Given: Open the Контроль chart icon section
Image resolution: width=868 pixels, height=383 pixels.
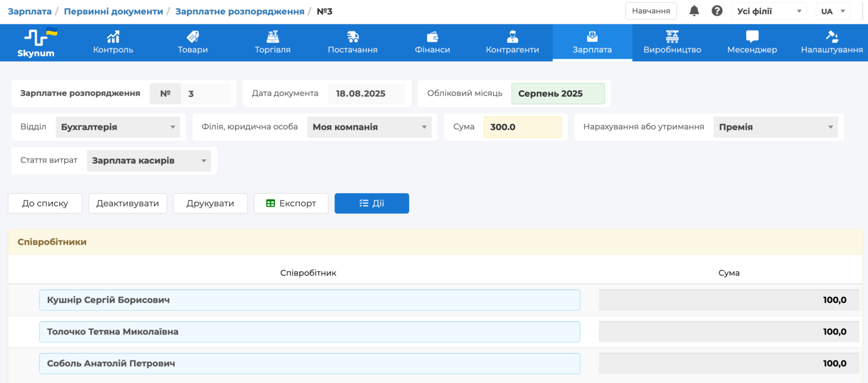Looking at the screenshot, I should pos(113,37).
